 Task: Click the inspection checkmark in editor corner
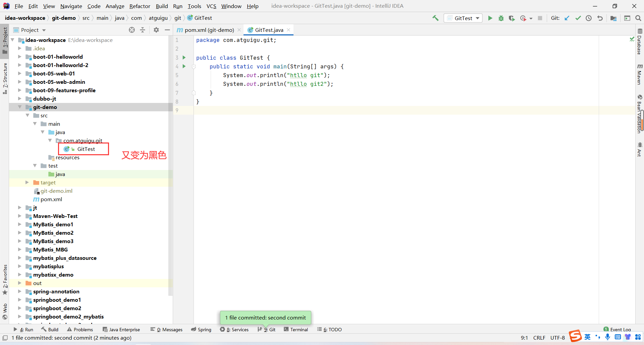632,39
